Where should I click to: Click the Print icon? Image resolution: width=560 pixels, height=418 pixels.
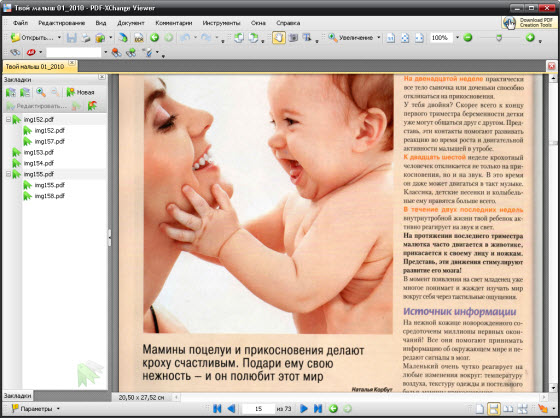coord(86,38)
